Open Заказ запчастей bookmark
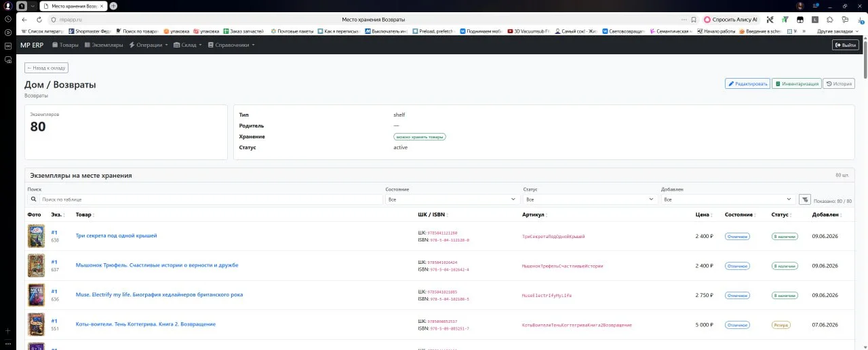Viewport: 868px width, 350px height. point(244,31)
